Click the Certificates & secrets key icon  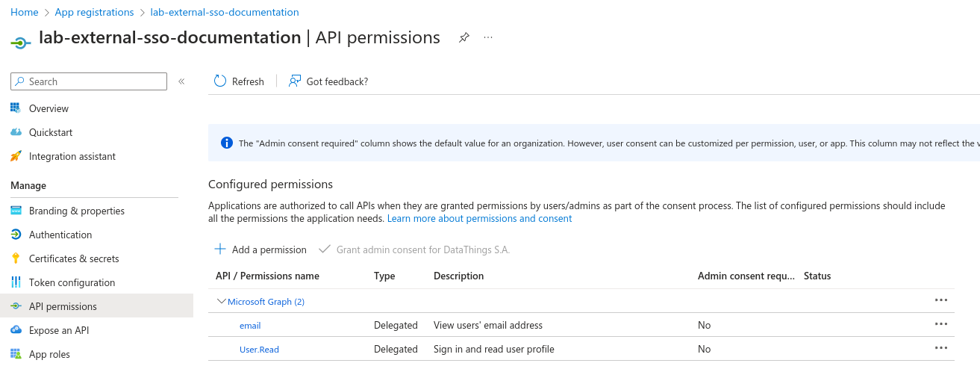pyautogui.click(x=16, y=258)
